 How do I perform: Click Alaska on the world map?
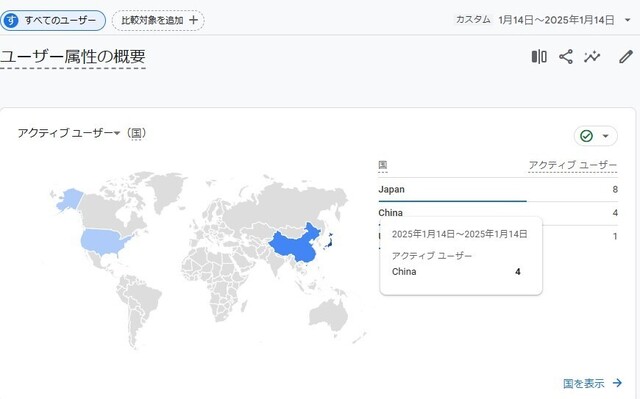(69, 199)
